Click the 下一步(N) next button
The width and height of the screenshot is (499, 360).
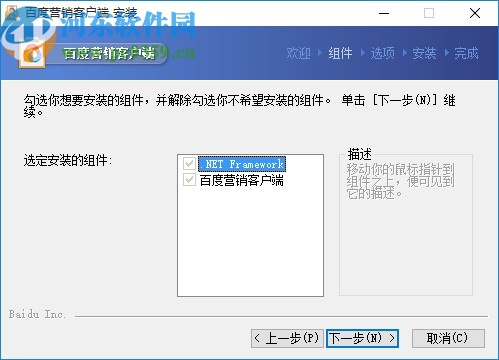coord(362,338)
